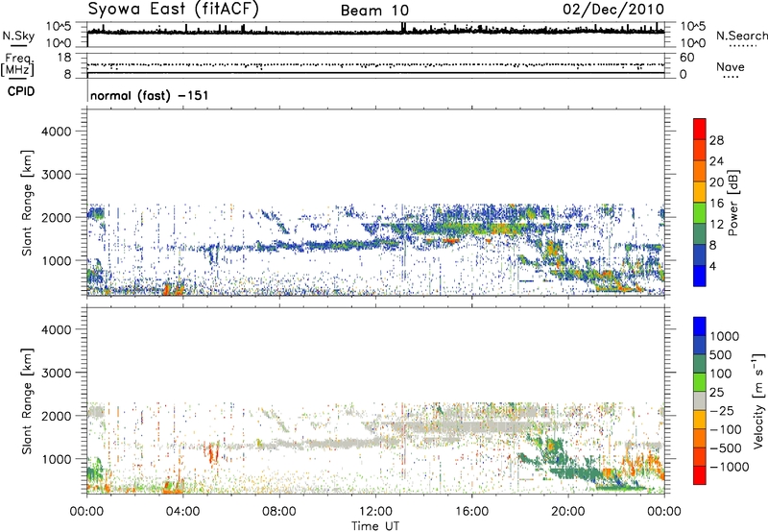Click 'normal (fast) -151' text
This screenshot has width=768, height=532.
[x=150, y=95]
